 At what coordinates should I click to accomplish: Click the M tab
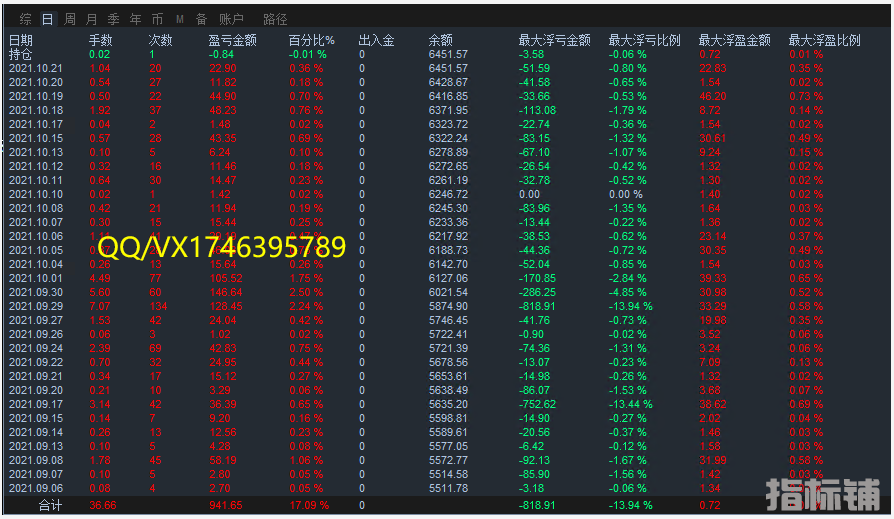click(180, 19)
